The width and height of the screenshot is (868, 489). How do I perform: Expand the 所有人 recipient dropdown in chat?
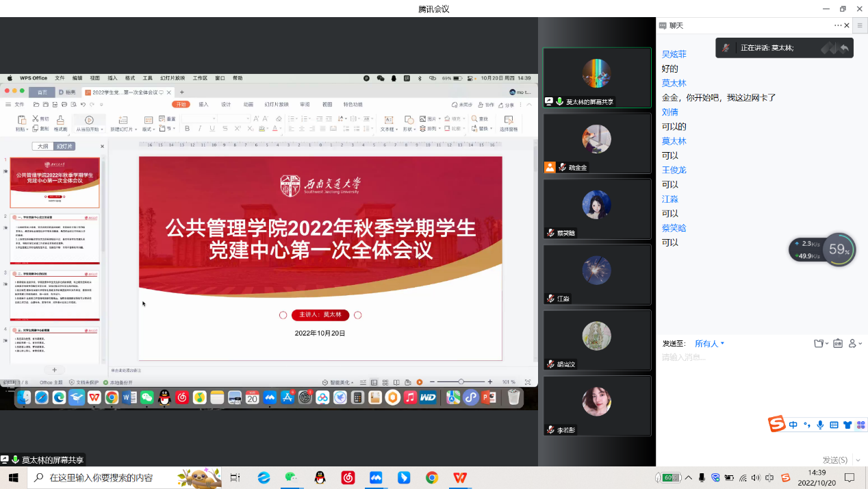click(710, 344)
